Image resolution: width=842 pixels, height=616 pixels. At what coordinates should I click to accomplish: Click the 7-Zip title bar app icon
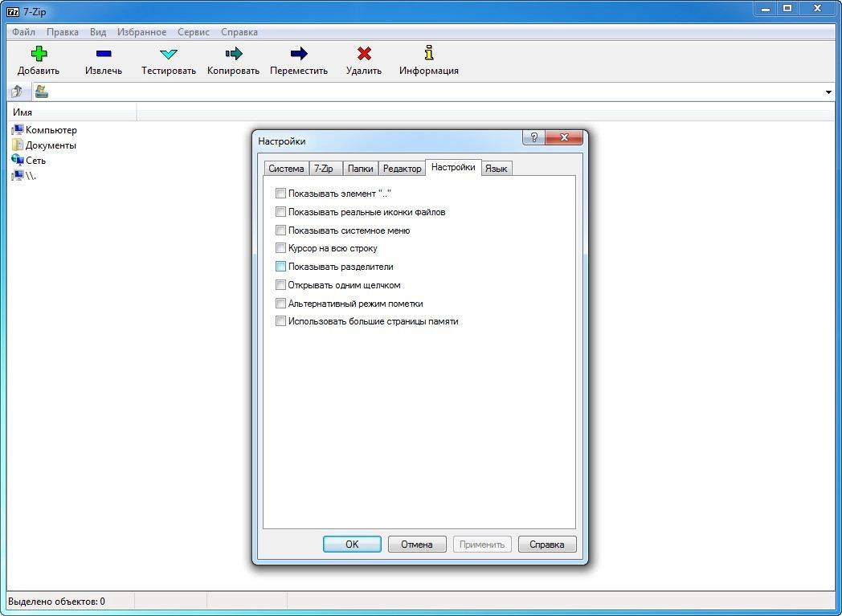(x=13, y=10)
